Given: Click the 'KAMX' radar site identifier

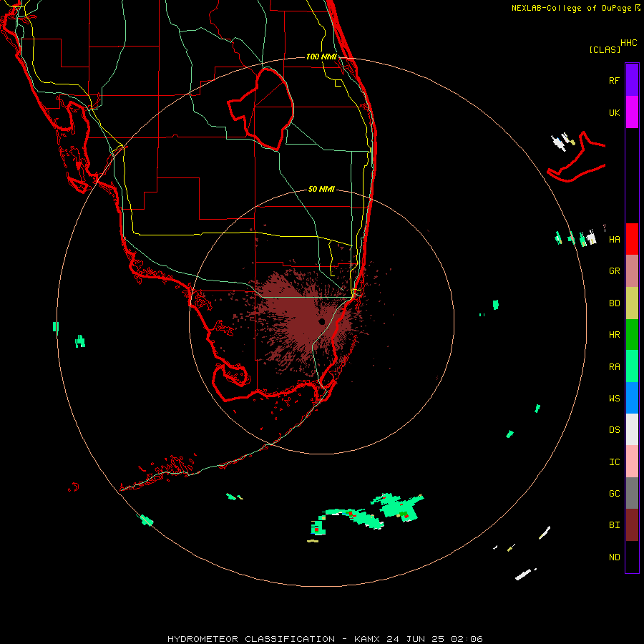Looking at the screenshot, I should [x=367, y=639].
